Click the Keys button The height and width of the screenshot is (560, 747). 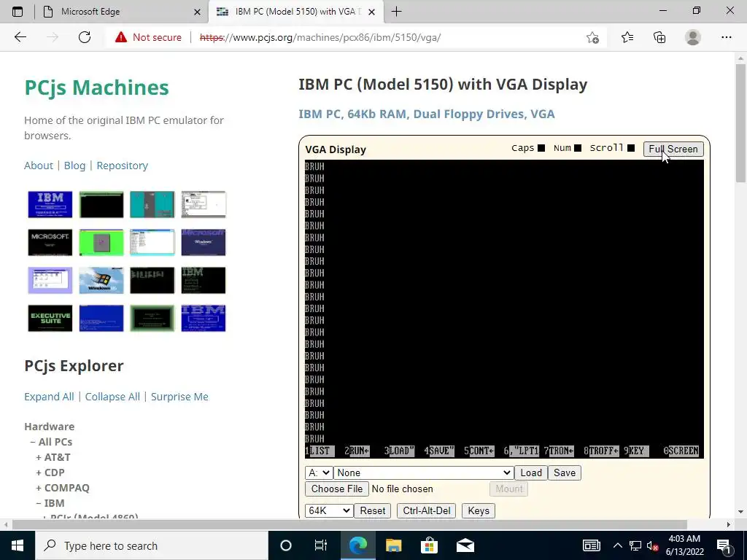(479, 510)
